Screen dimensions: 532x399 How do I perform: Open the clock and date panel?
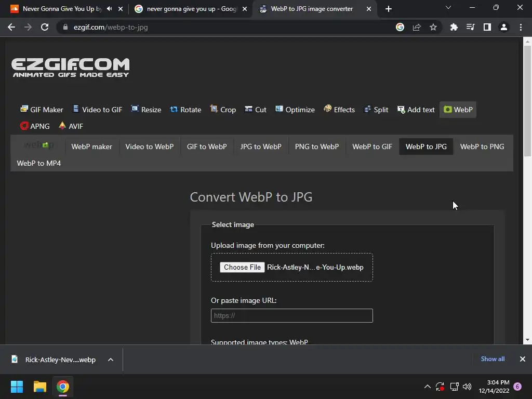pos(494,387)
